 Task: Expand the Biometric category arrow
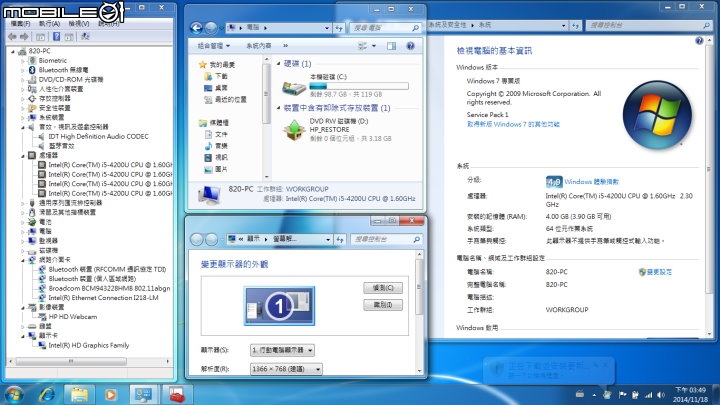22,61
